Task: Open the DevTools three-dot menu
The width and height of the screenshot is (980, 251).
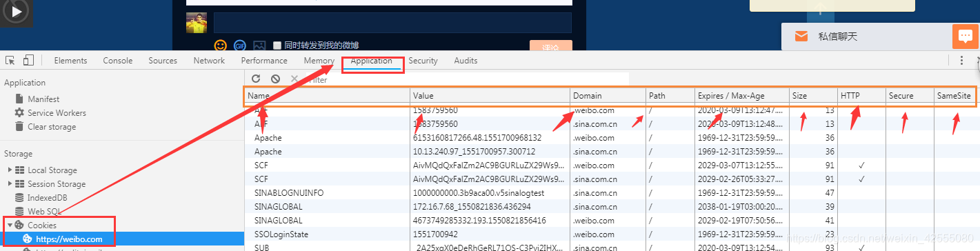Action: coord(962,61)
